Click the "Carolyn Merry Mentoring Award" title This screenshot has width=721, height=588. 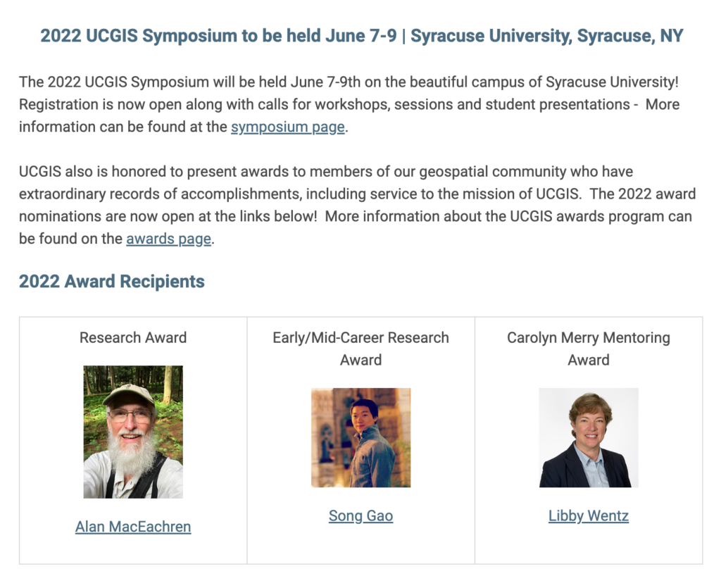(588, 349)
